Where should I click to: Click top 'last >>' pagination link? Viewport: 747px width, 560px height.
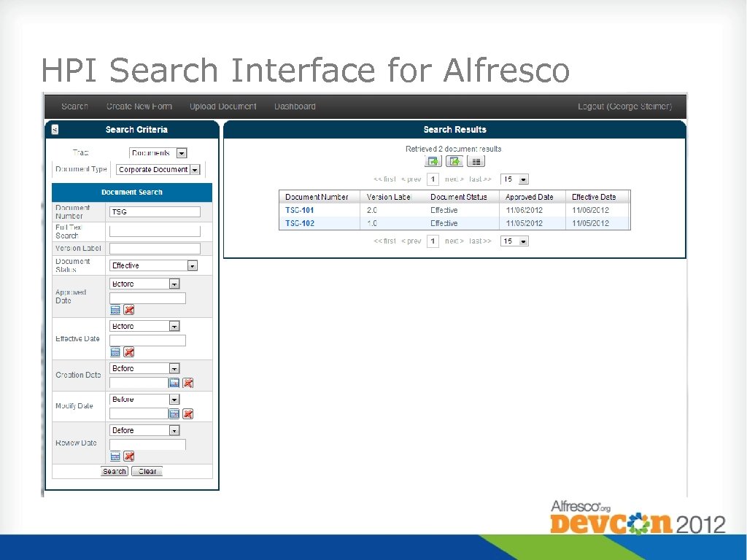(x=480, y=179)
